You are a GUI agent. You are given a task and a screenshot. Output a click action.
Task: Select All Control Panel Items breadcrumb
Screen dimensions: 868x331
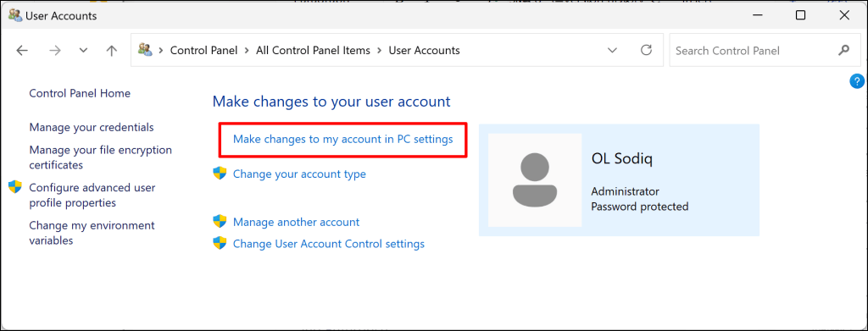(313, 50)
